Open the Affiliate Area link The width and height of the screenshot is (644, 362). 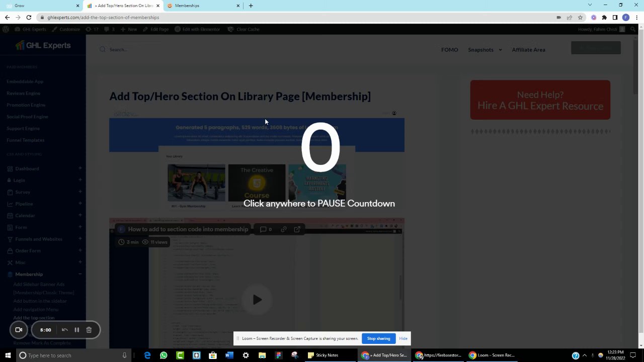coord(528,50)
